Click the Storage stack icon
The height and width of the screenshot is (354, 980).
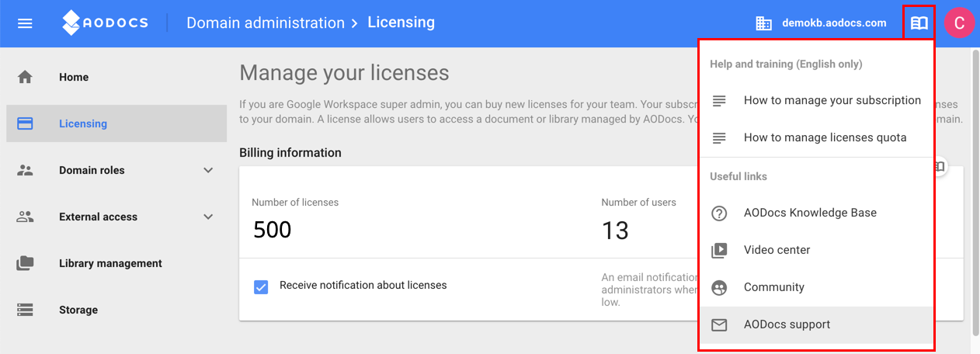coord(25,310)
